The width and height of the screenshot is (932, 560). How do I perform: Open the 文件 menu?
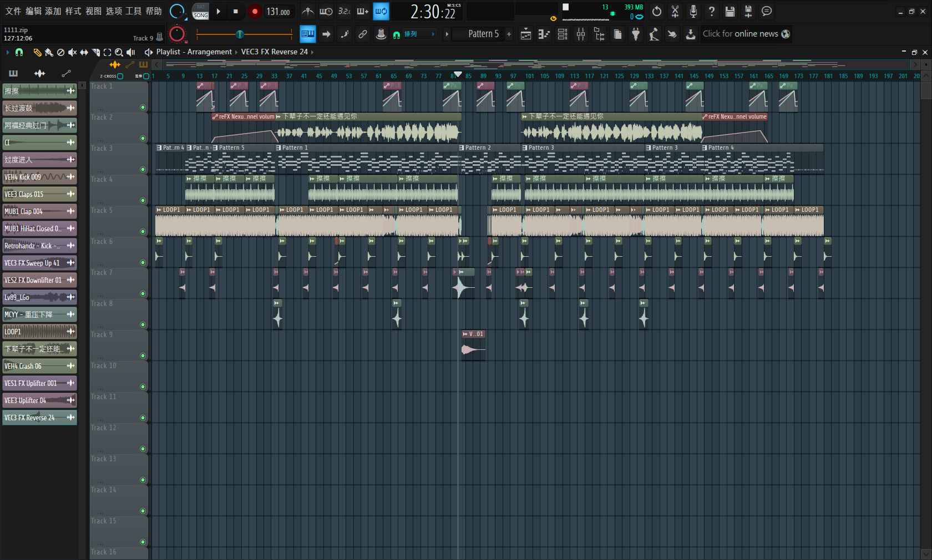pyautogui.click(x=13, y=12)
